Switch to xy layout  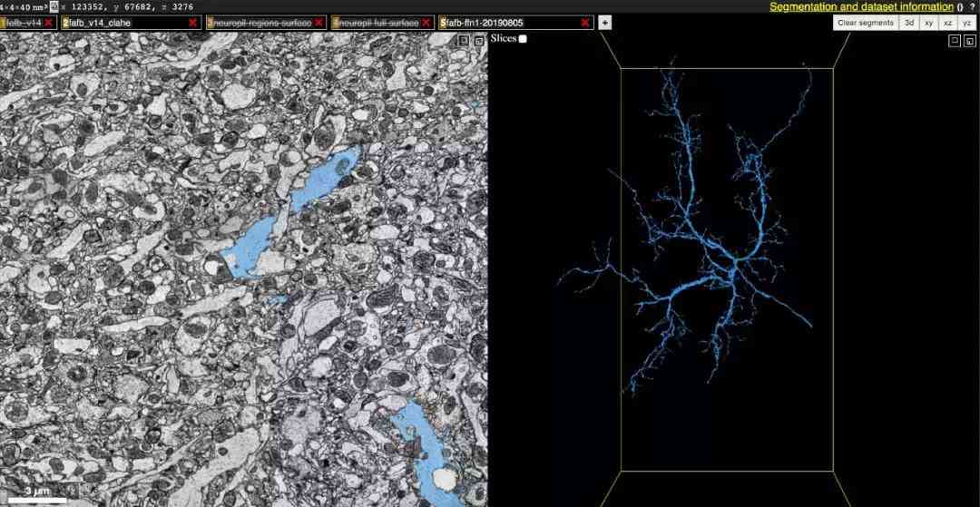click(929, 23)
